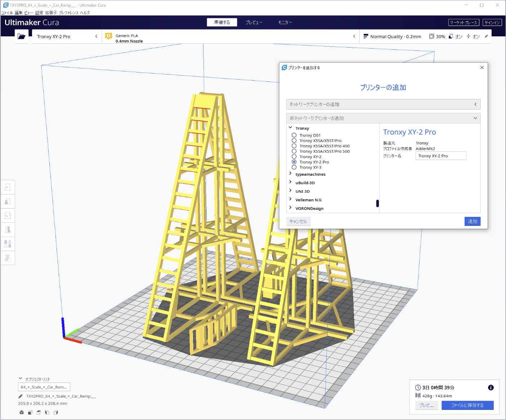Open the 拡張子 menu
The width and height of the screenshot is (506, 420).
click(51, 13)
